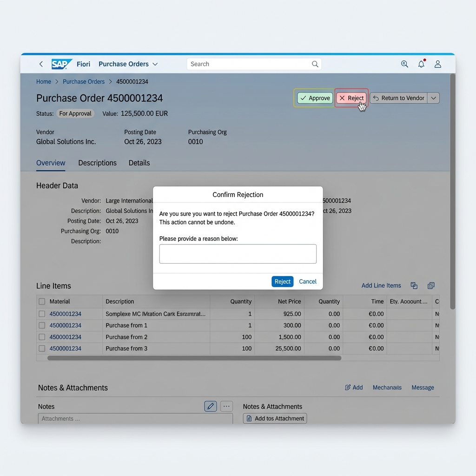Click the Search input field
Image resolution: width=476 pixels, height=476 pixels.
tap(254, 64)
